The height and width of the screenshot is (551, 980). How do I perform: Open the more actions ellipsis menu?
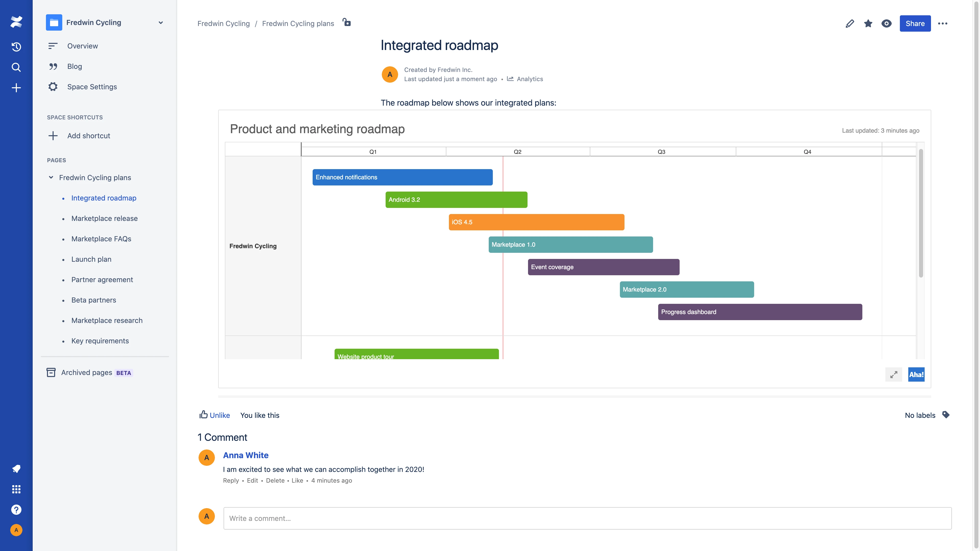943,23
